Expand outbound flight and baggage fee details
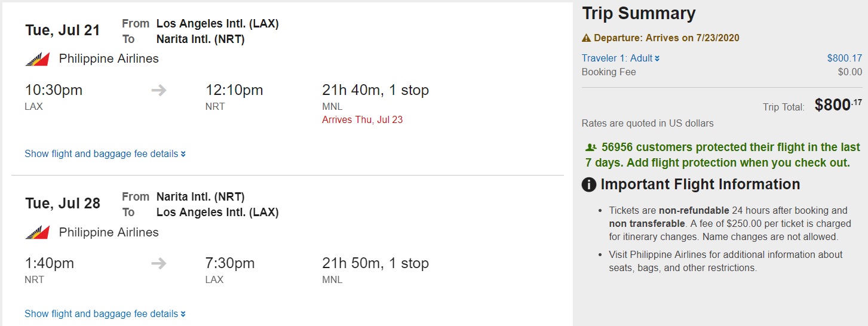The height and width of the screenshot is (326, 868). click(105, 154)
